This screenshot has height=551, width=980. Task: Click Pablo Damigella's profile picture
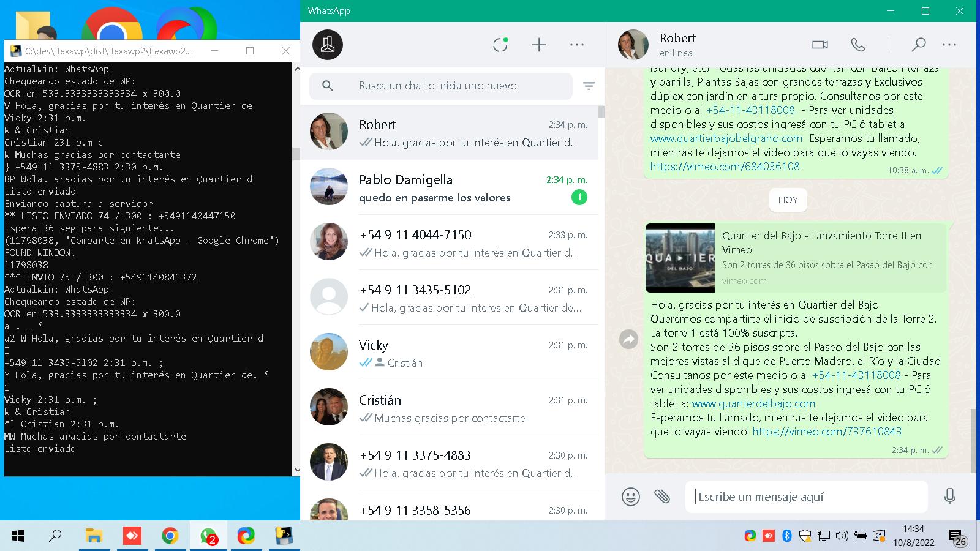point(329,187)
